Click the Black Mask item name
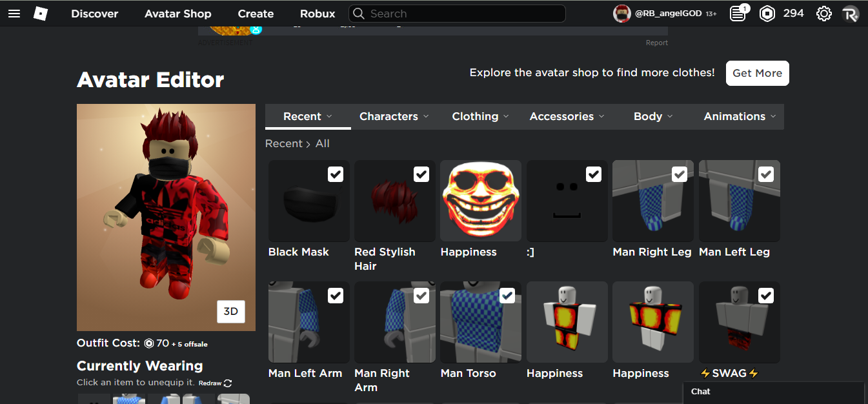 coord(299,252)
